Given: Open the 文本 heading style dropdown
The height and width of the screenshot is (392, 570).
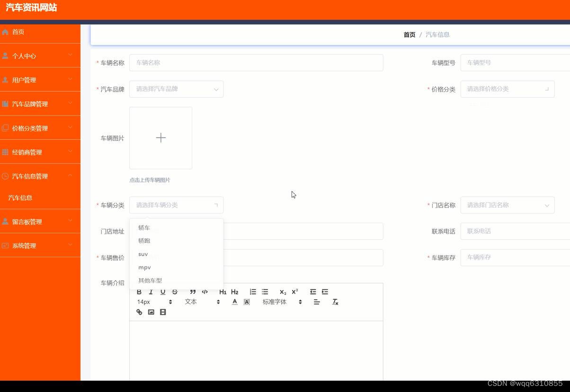Looking at the screenshot, I should pyautogui.click(x=202, y=302).
